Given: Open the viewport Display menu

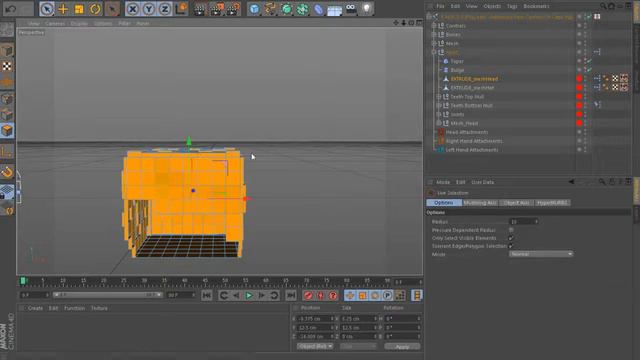Looking at the screenshot, I should click(79, 24).
